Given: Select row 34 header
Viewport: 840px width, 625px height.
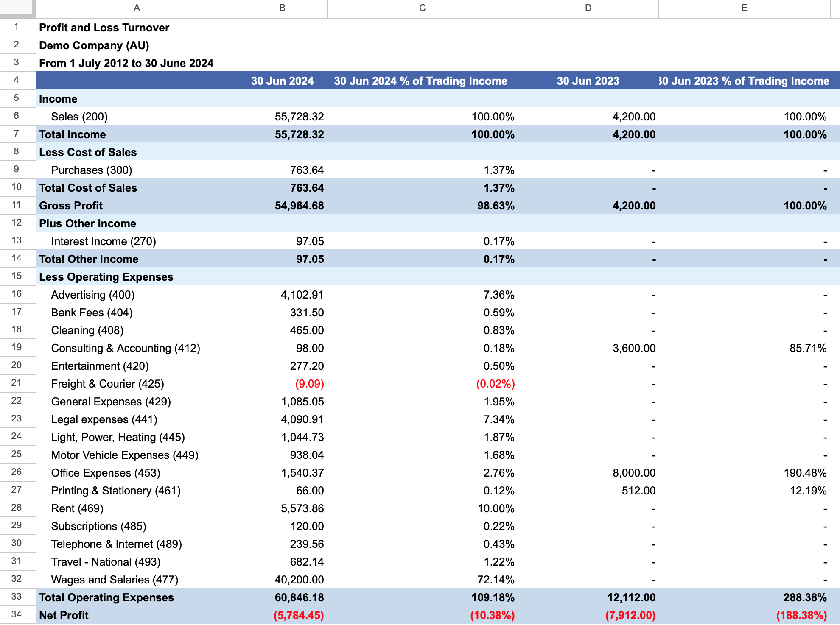Looking at the screenshot, I should 17,614.
